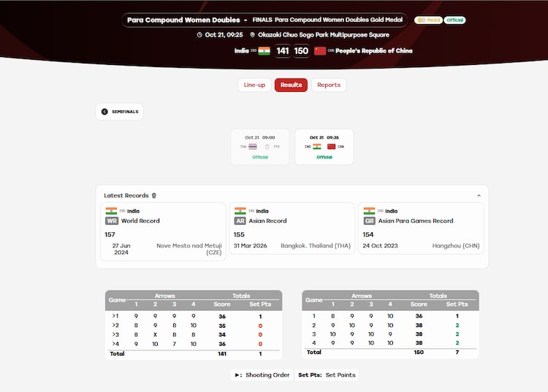
Task: Click China flag in second match card
Action: click(331, 147)
